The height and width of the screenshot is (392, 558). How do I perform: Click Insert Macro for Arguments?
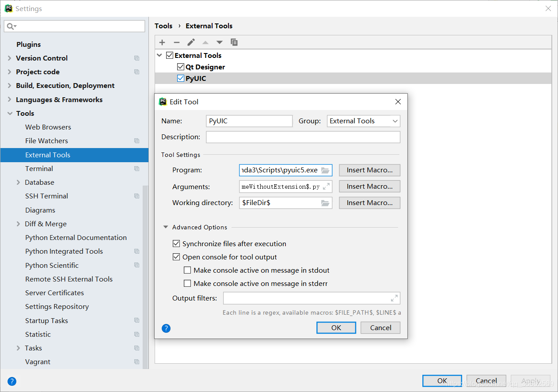(x=370, y=186)
